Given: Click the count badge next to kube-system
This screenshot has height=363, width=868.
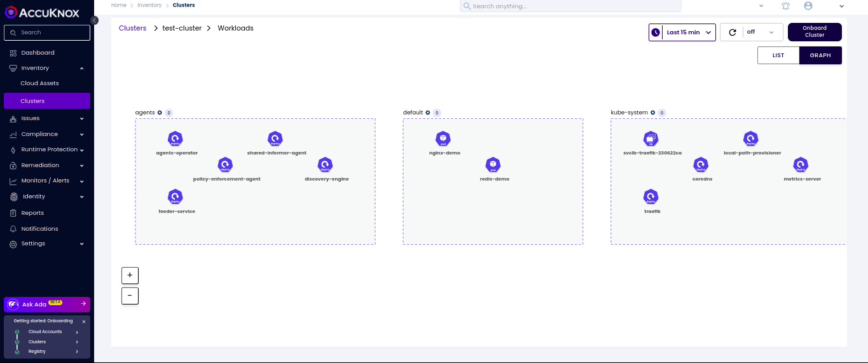Looking at the screenshot, I should (662, 113).
